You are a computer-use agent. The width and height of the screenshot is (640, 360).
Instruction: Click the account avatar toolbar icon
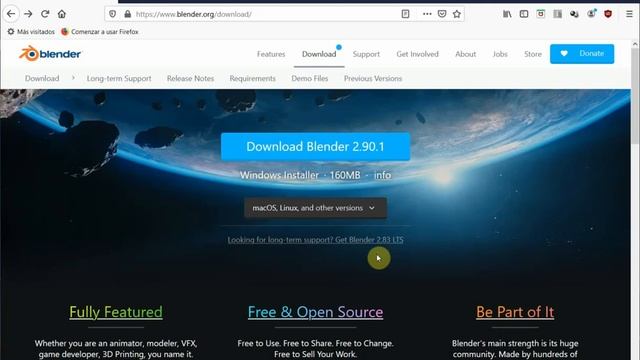[x=591, y=14]
